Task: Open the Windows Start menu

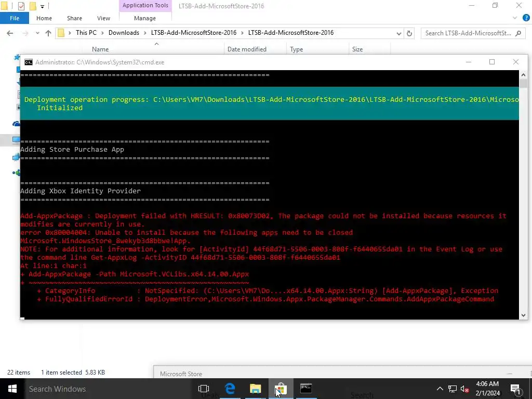Action: pos(12,389)
